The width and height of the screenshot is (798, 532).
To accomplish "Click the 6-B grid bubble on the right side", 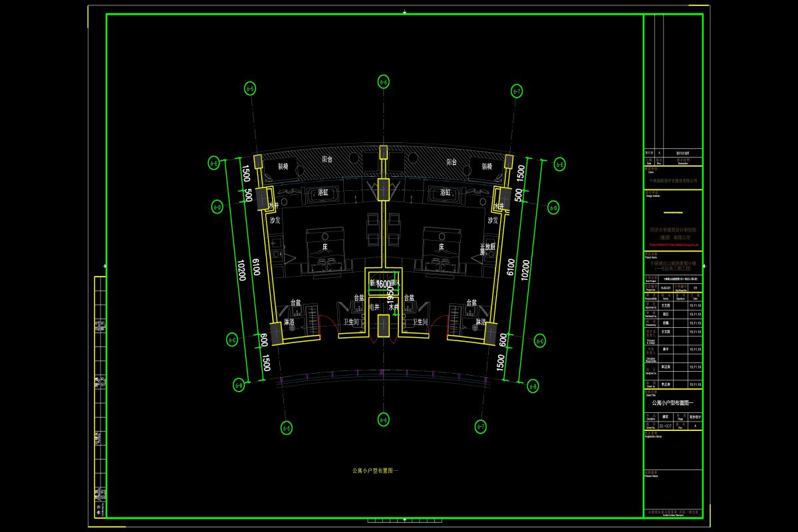I will (532, 386).
